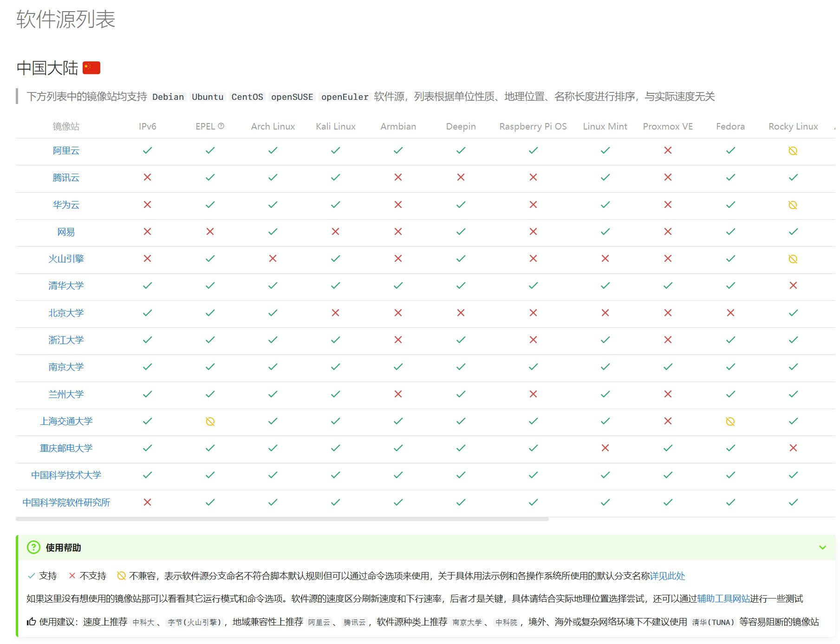Click the red cross for 北京大学 Kali Linux
Image resolution: width=840 pixels, height=644 pixels.
pos(335,313)
